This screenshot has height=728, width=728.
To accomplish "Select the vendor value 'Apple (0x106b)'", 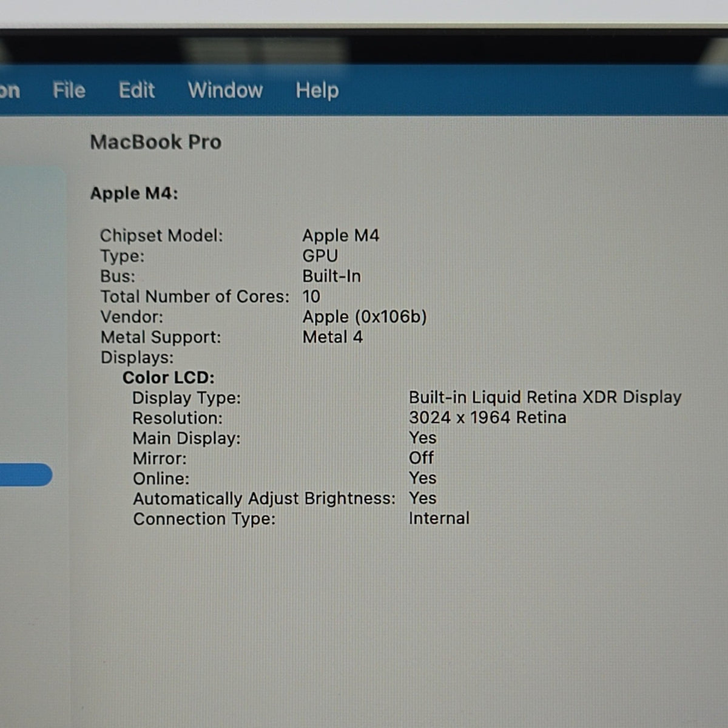I will pyautogui.click(x=365, y=317).
